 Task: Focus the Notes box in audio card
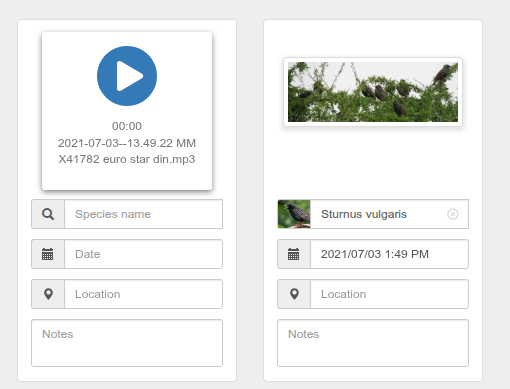127,343
